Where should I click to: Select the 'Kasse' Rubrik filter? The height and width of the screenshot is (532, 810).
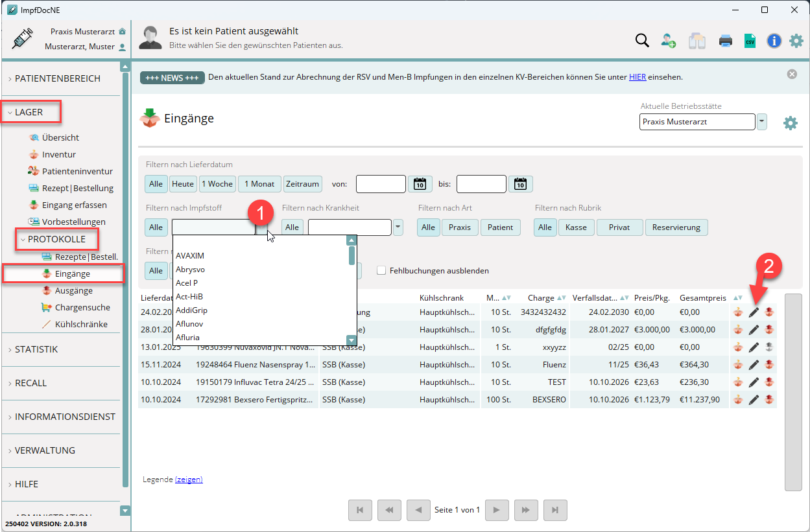[576, 227]
